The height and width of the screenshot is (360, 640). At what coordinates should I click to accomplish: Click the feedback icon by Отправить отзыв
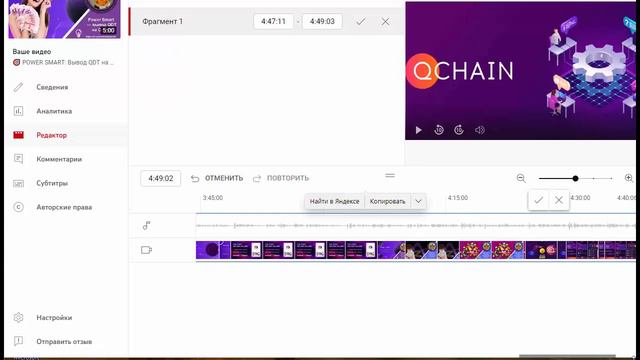pyautogui.click(x=18, y=341)
